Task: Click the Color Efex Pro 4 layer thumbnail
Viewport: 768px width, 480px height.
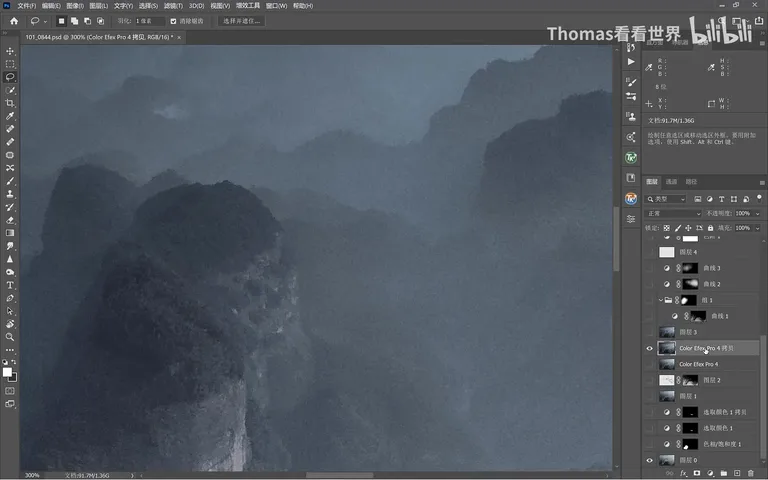Action: 667,364
